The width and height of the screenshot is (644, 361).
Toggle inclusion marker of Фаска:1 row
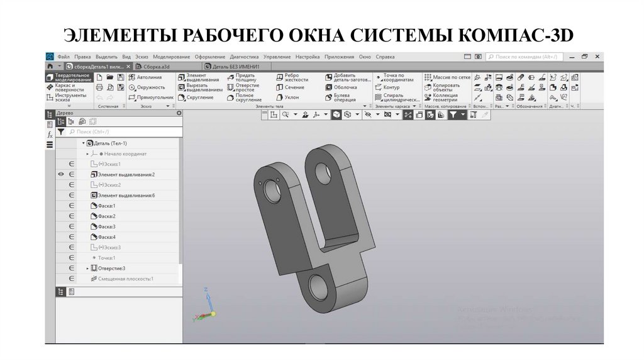(x=72, y=206)
